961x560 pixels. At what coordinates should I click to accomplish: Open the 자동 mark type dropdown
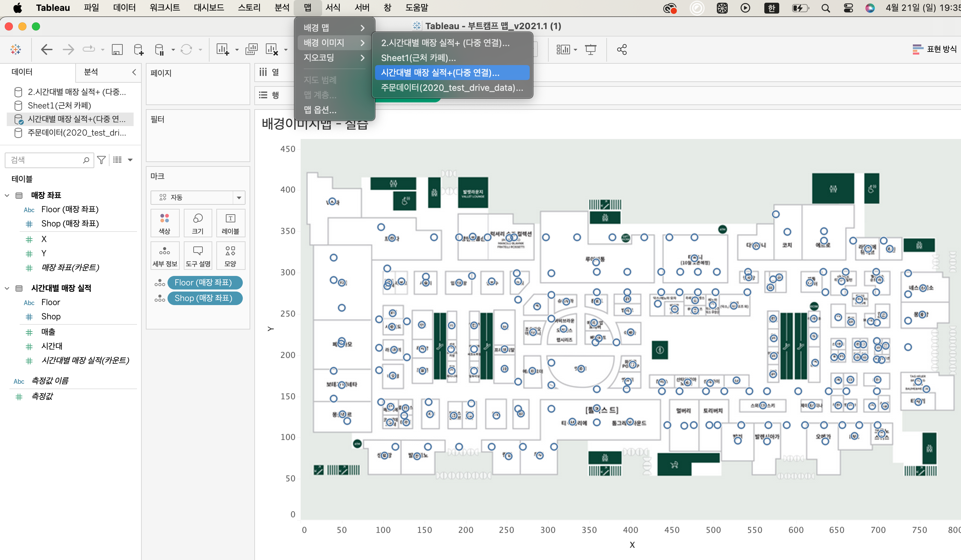(239, 198)
